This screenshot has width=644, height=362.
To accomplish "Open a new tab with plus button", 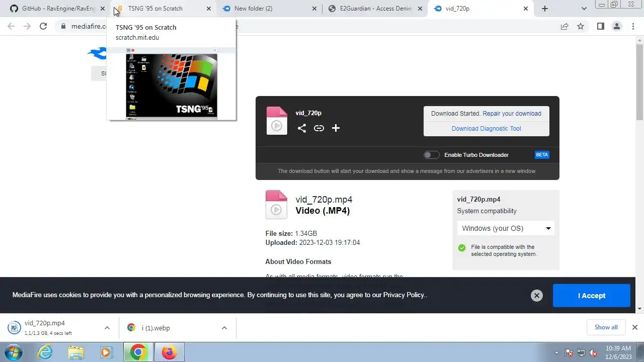I will tap(545, 9).
